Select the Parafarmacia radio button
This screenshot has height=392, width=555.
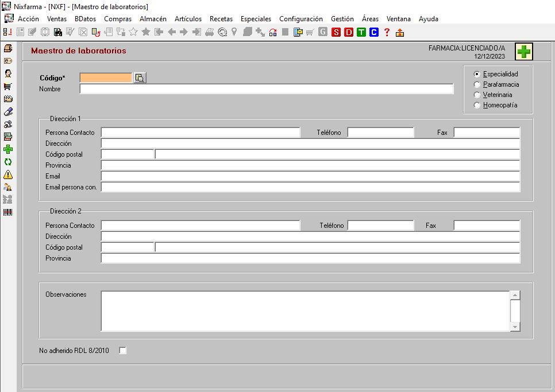point(477,84)
